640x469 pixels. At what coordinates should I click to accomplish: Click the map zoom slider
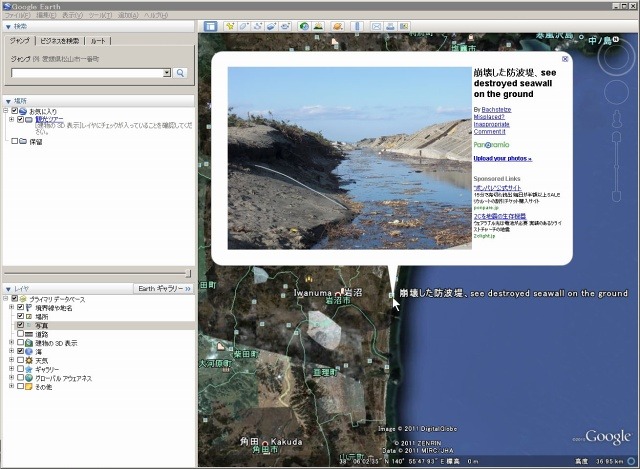click(x=616, y=167)
